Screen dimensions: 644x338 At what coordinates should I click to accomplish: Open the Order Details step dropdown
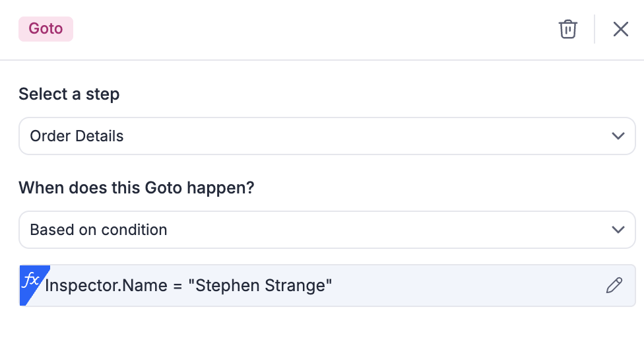pos(327,136)
